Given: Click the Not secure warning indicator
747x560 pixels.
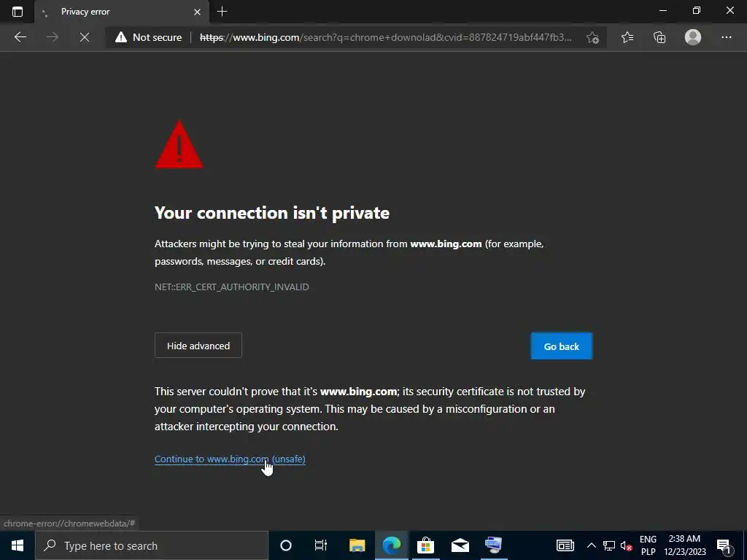Looking at the screenshot, I should [149, 37].
